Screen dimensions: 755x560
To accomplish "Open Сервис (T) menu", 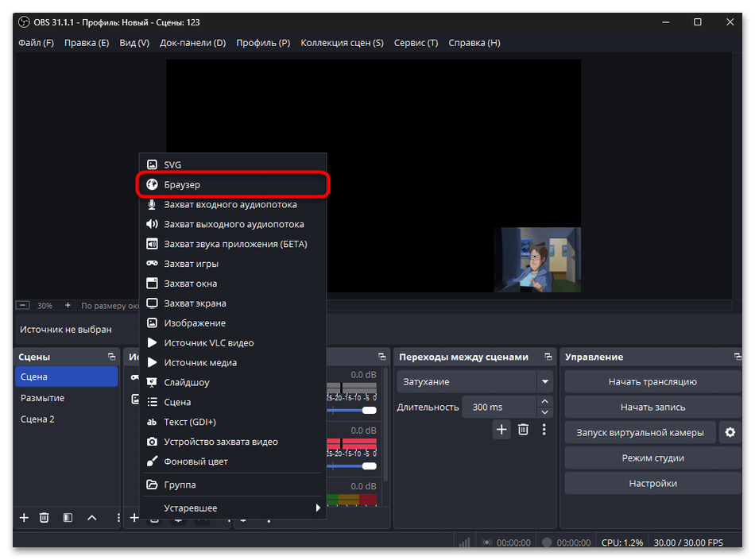I will point(416,43).
